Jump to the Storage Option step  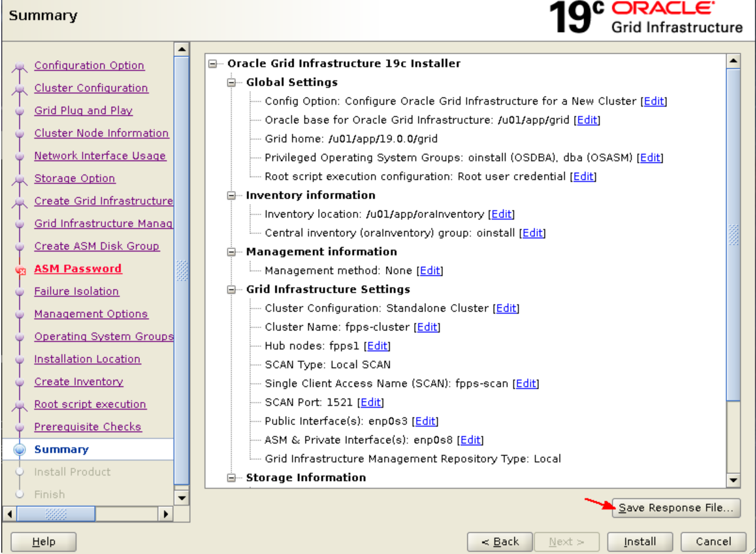pyautogui.click(x=75, y=178)
